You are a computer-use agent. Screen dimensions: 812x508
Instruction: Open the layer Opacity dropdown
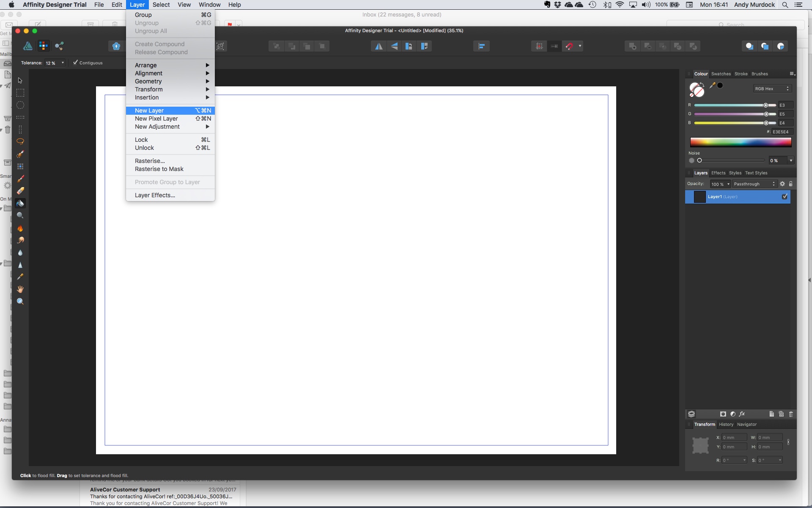(x=728, y=184)
